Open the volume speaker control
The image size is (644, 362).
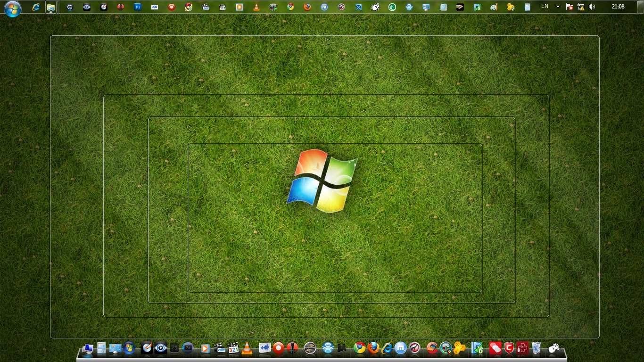[592, 7]
